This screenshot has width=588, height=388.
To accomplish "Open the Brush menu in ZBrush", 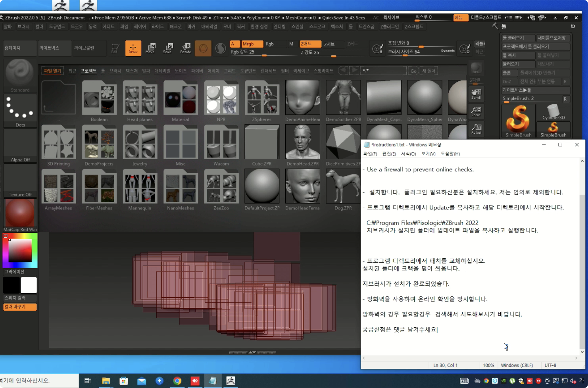I will (23, 26).
